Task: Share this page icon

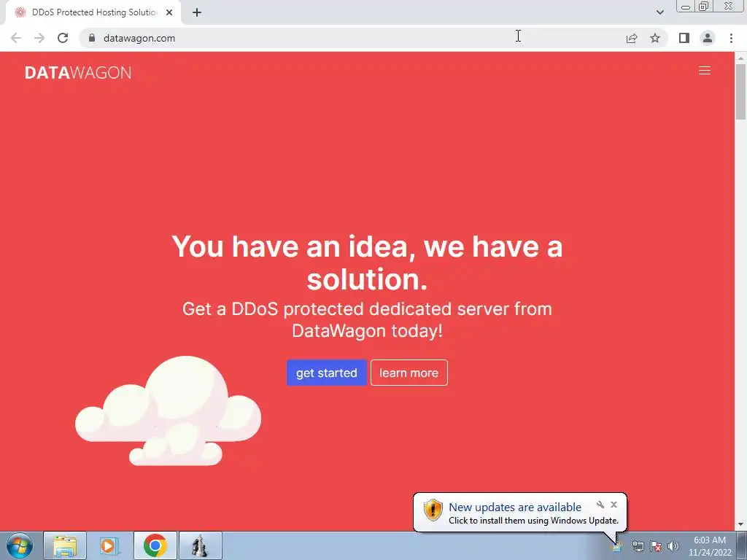Action: click(x=632, y=38)
